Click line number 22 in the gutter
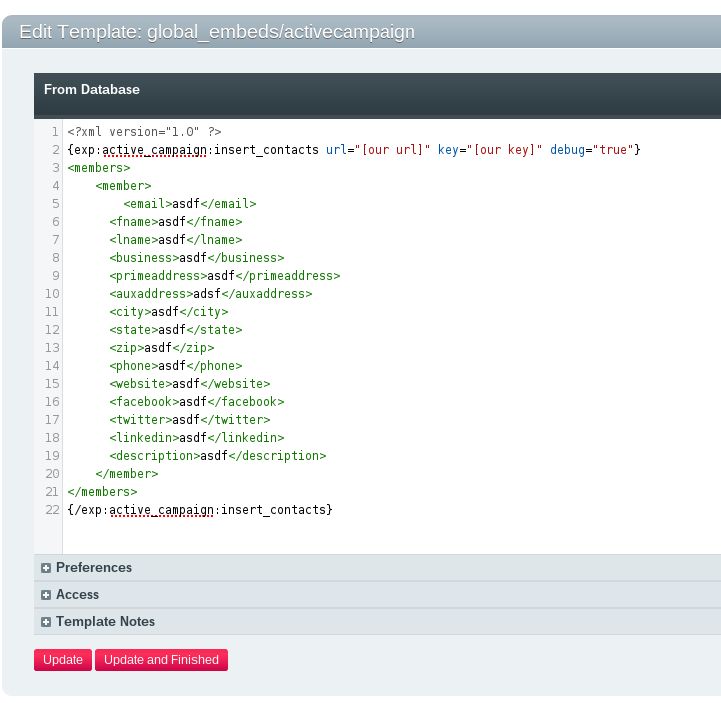721x703 pixels. [x=52, y=510]
